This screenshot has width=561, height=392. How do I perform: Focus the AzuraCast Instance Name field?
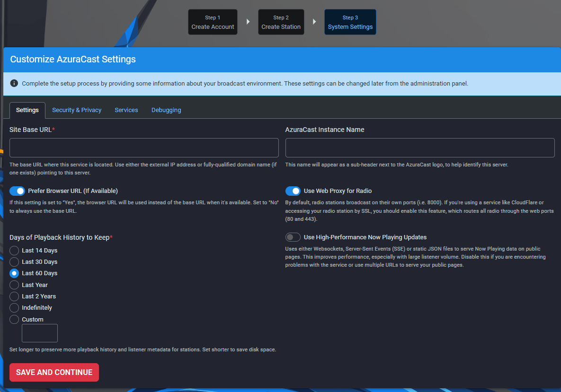click(419, 148)
